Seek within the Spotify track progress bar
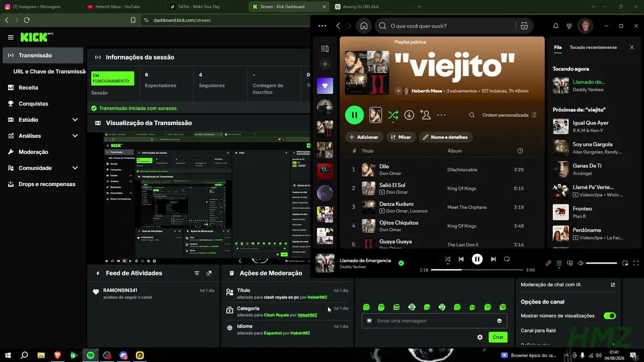This screenshot has width=644, height=362. point(477,270)
